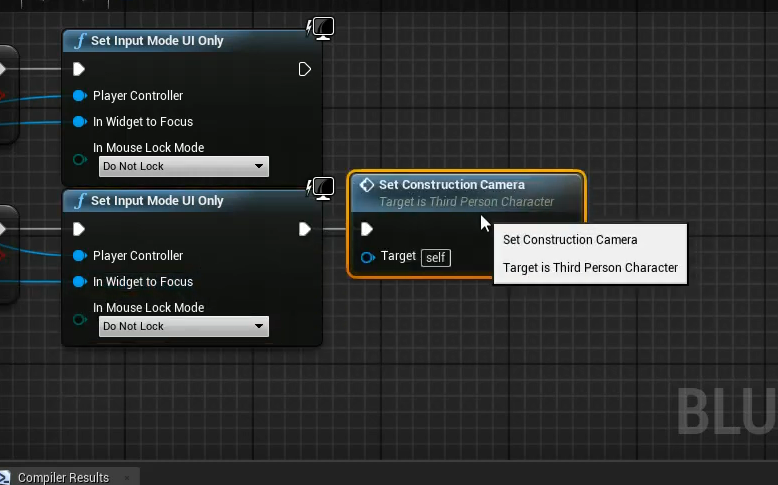Screen dimensions: 778x485
Task: Click the self value on Target pin
Action: (x=435, y=257)
